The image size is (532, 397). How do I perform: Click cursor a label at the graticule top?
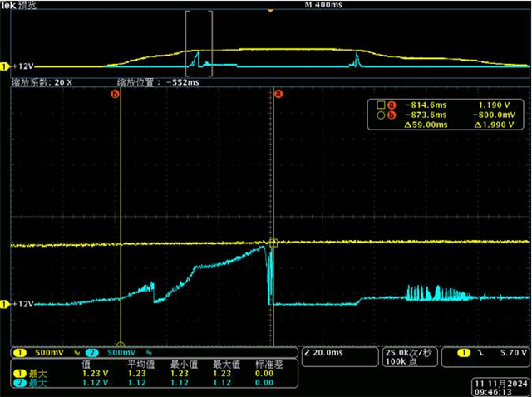tap(278, 94)
